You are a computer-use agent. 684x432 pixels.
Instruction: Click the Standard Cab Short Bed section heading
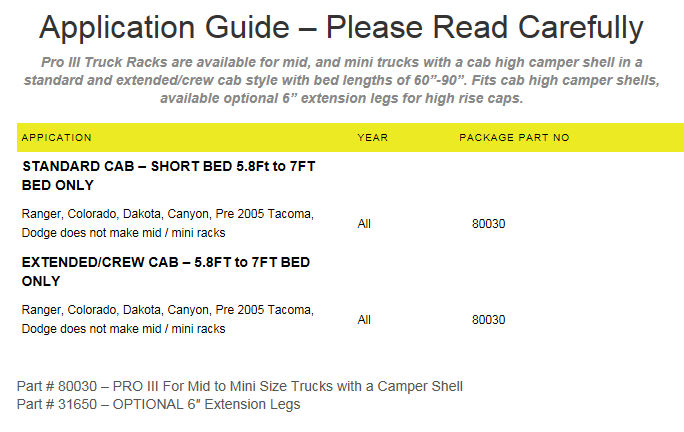(x=168, y=175)
